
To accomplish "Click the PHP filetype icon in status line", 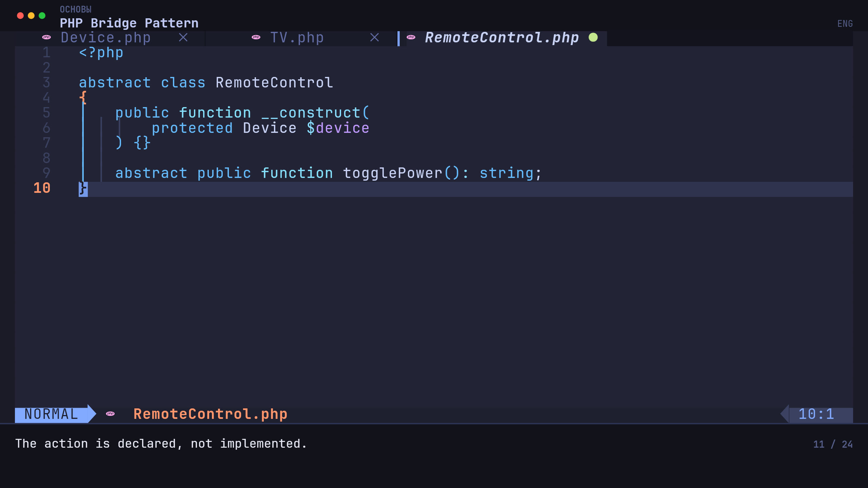I will pos(110,414).
